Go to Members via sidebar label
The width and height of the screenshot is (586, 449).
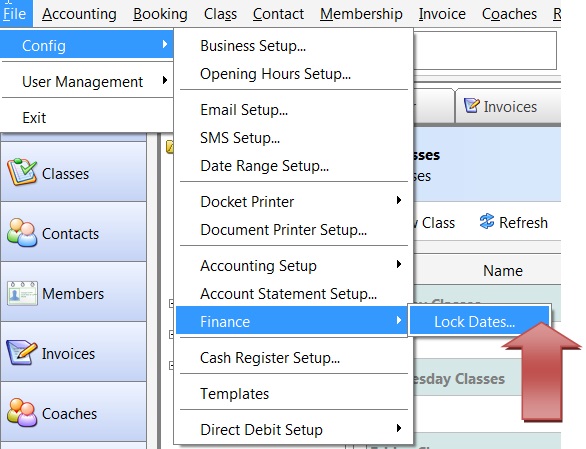(x=73, y=293)
